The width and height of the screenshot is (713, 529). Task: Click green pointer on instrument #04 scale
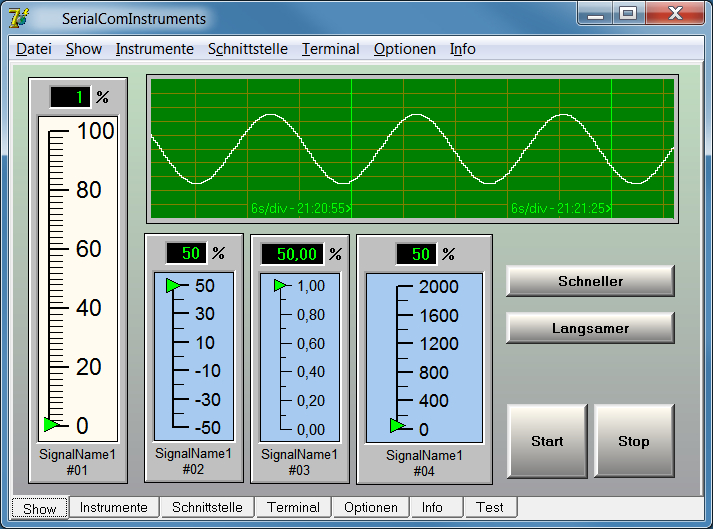[397, 426]
